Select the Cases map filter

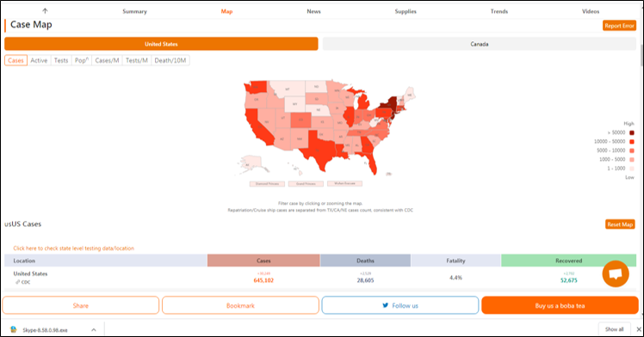15,60
